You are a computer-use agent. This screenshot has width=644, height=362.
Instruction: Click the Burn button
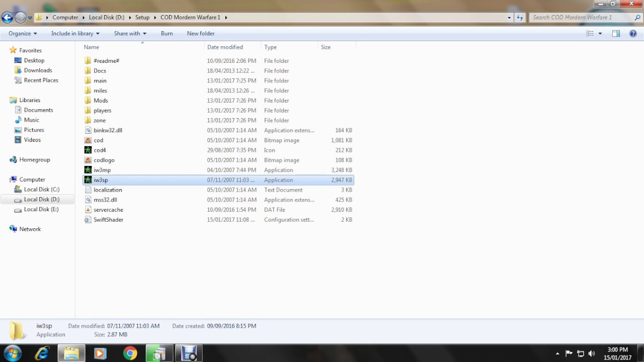point(167,33)
